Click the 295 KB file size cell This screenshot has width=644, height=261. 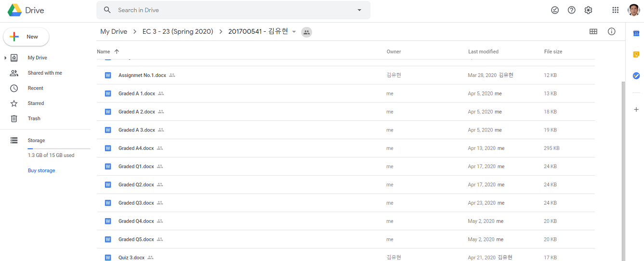click(x=552, y=148)
